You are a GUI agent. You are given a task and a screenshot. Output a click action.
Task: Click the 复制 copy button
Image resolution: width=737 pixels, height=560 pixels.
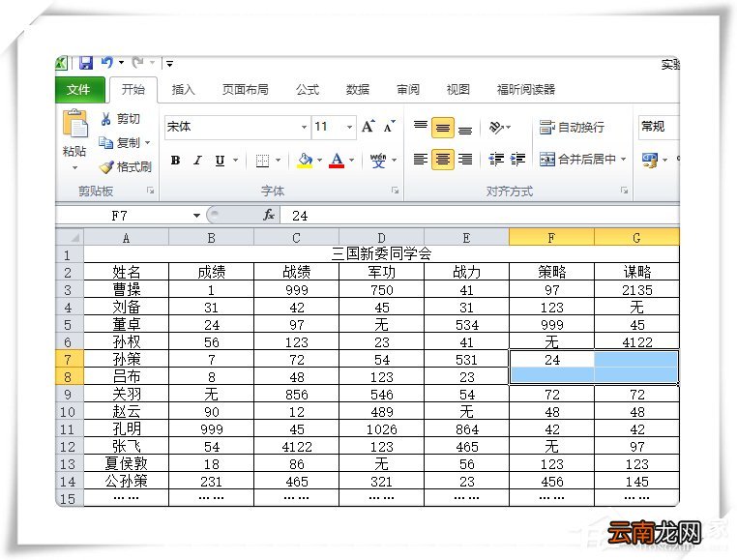(119, 142)
